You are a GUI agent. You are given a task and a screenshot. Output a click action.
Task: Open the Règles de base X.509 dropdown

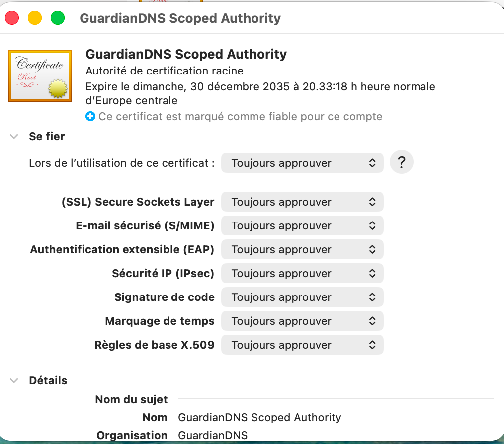coord(302,345)
